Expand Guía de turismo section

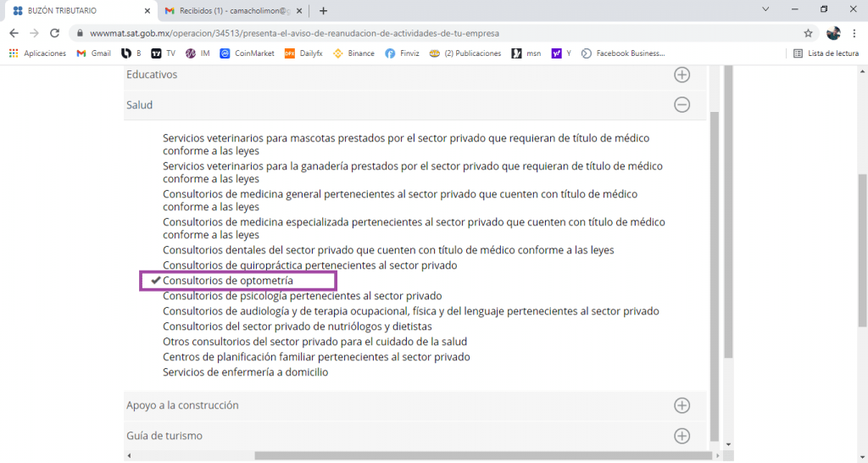(682, 436)
